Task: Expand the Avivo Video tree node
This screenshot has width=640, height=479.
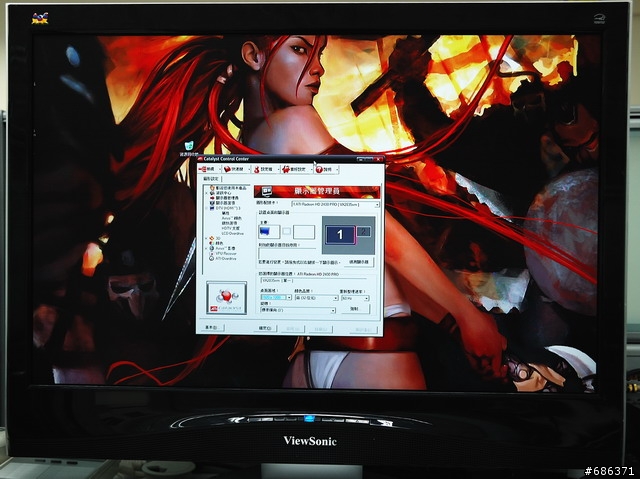Action: pos(207,248)
